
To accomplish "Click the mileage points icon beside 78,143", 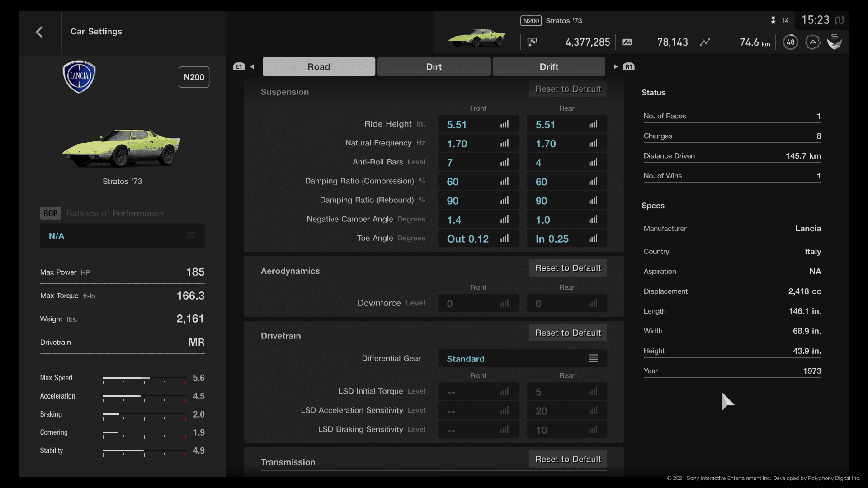I will (627, 42).
